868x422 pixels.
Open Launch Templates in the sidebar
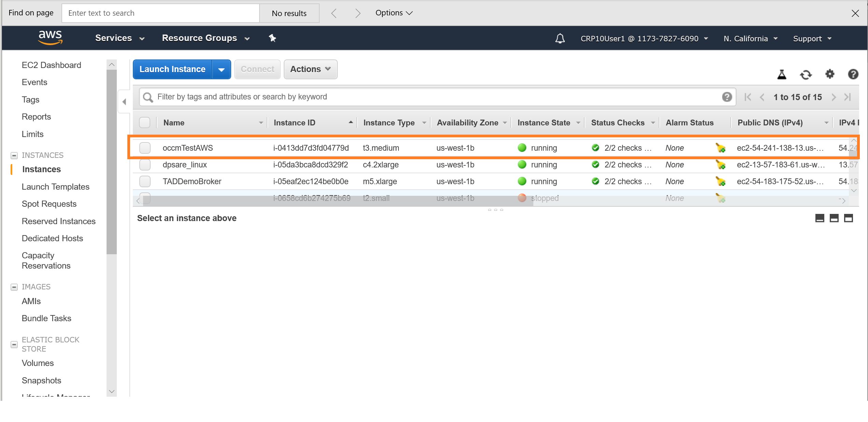[55, 187]
